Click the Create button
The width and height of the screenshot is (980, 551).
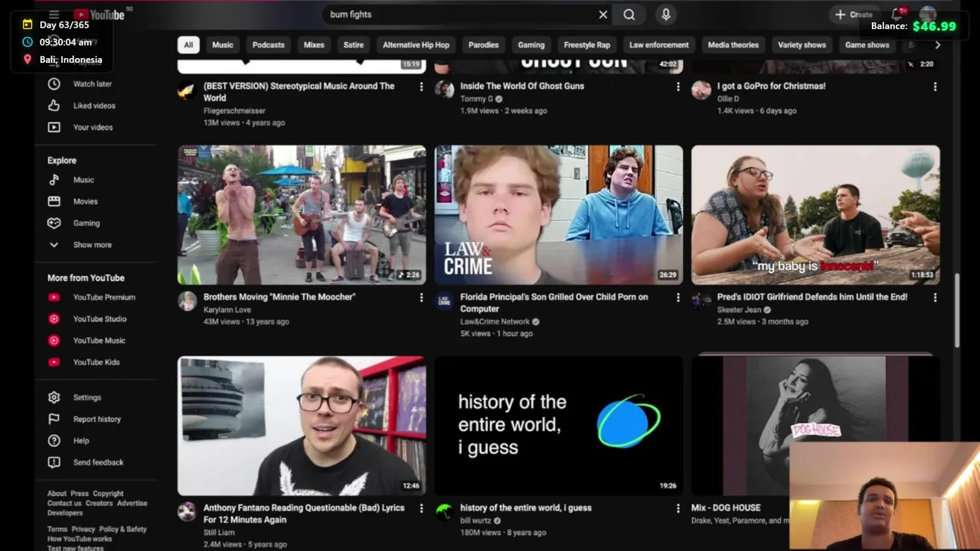point(854,15)
